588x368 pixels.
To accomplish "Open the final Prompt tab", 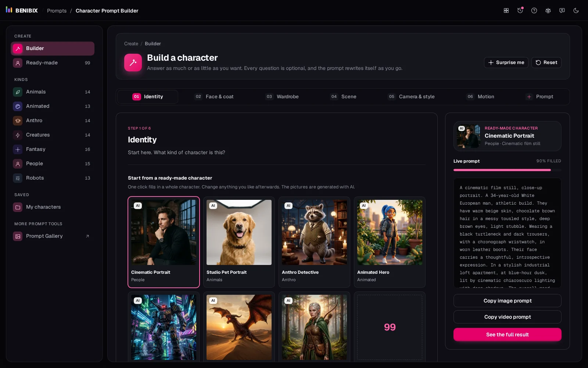I will [x=539, y=97].
